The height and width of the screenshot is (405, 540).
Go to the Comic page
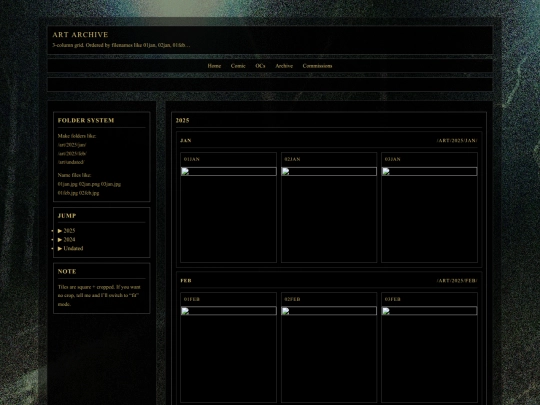point(238,66)
